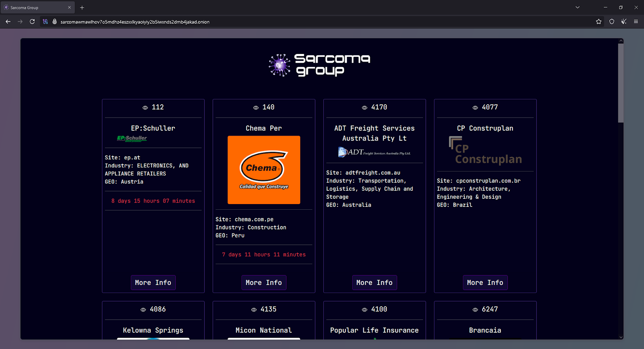Screen dimensions: 644x349
Task: Click the Kelowna Springs card title
Action: tap(153, 330)
